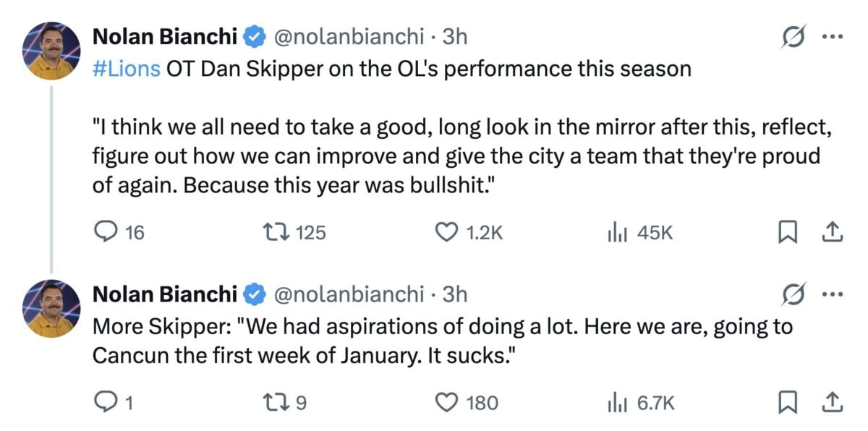View analytics for the 45K views tweet

616,232
